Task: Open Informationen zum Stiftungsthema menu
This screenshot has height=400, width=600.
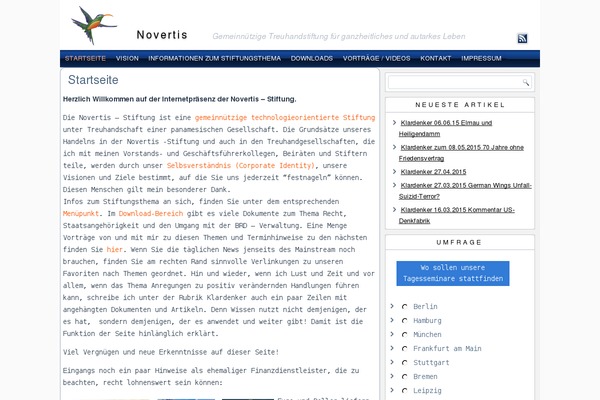Action: (215, 59)
